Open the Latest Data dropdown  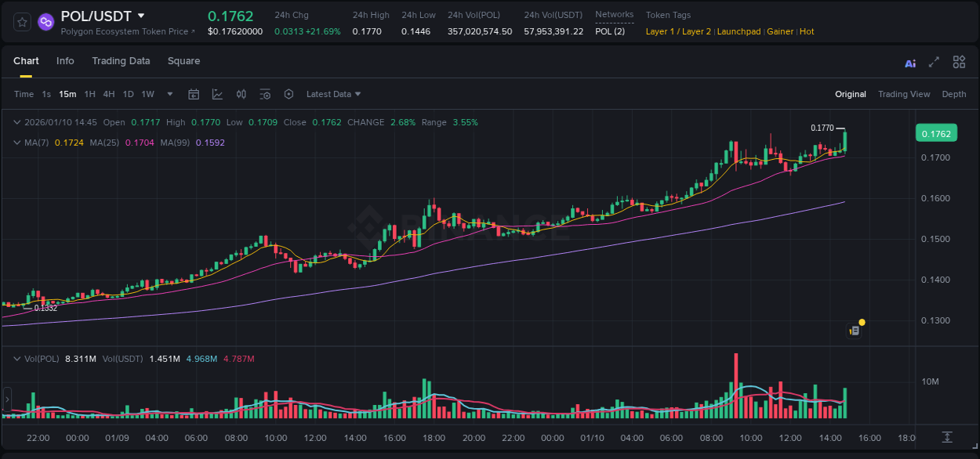click(333, 94)
